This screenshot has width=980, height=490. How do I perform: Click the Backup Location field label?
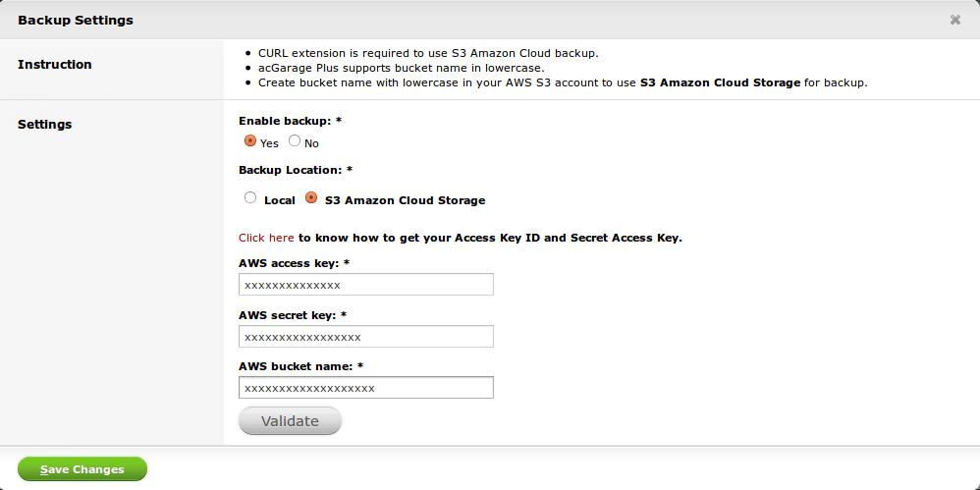point(296,170)
